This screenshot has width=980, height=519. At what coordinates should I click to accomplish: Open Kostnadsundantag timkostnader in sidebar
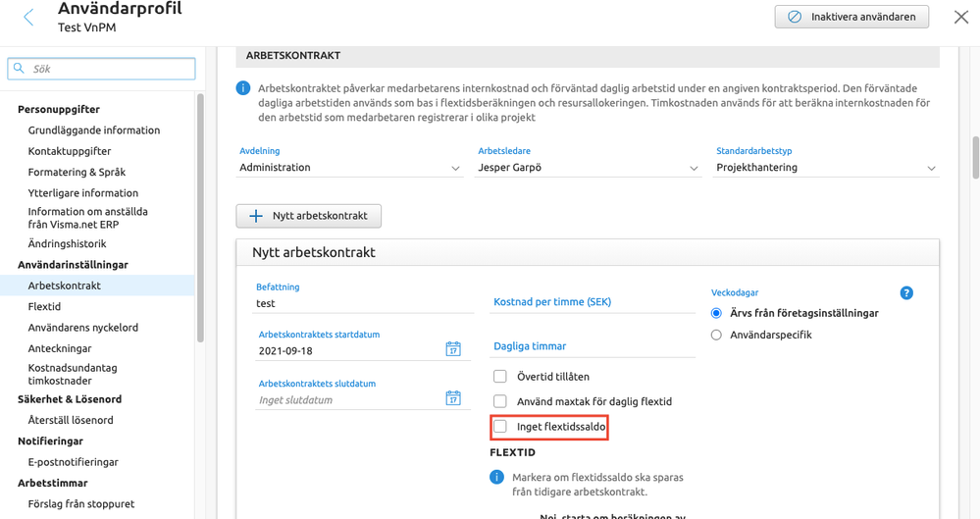(73, 374)
